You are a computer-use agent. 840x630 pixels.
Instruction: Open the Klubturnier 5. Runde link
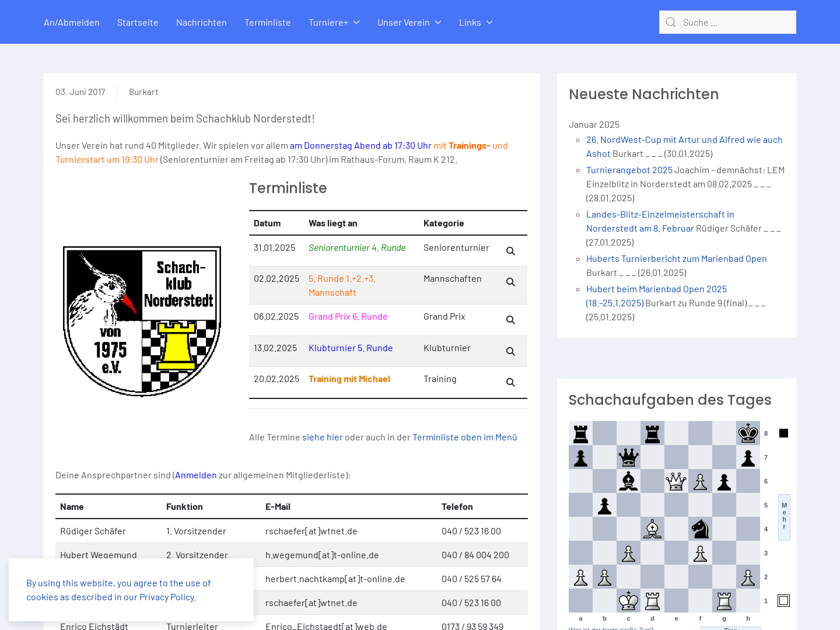[351, 348]
